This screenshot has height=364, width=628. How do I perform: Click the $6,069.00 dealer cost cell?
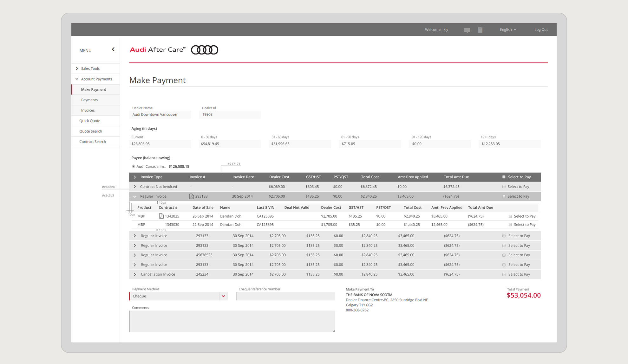[277, 187]
